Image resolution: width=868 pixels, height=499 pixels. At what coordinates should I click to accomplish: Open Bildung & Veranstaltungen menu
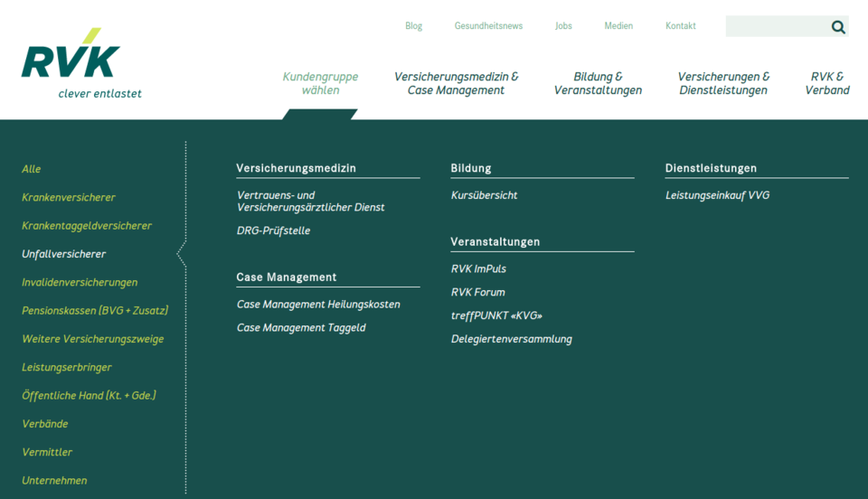coord(598,83)
